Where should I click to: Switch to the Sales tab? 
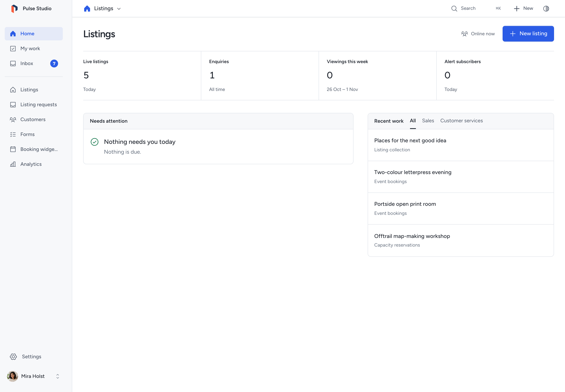428,121
